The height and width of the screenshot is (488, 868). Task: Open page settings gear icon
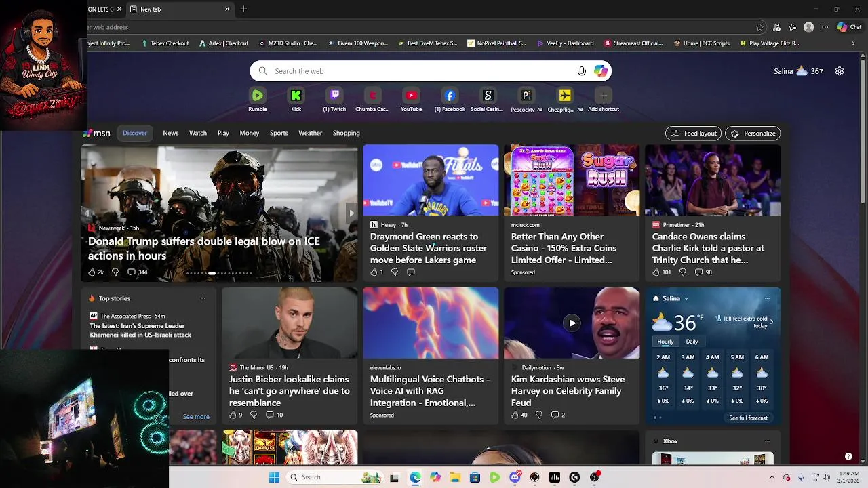click(x=840, y=71)
